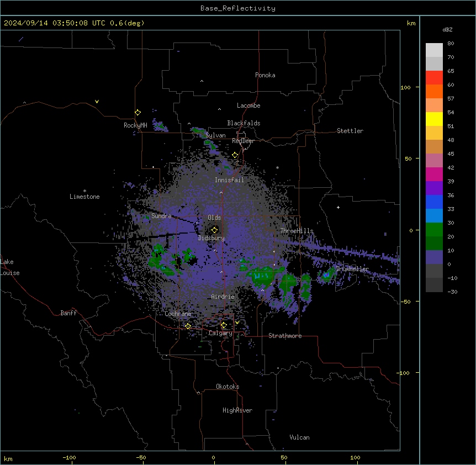The height and width of the screenshot is (465, 476).
Task: Click the ThreeHills label
Action: coord(297,231)
